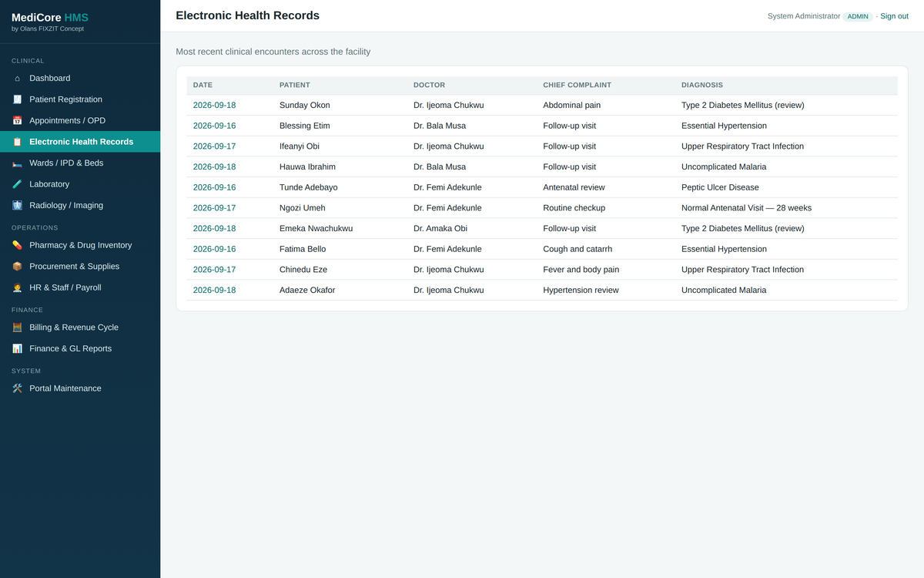This screenshot has width=924, height=578.
Task: Go to Patient Registration
Action: (x=80, y=99)
